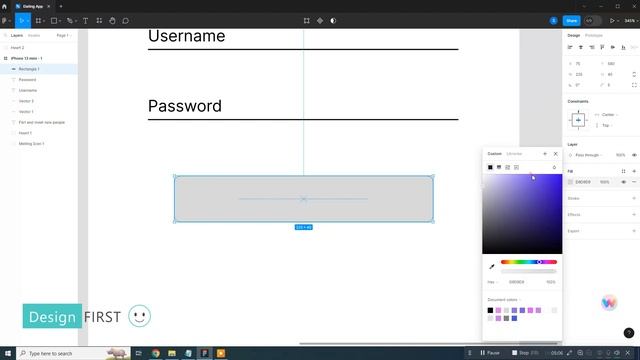
Task: Add an export setting with plus
Action: pyautogui.click(x=634, y=231)
